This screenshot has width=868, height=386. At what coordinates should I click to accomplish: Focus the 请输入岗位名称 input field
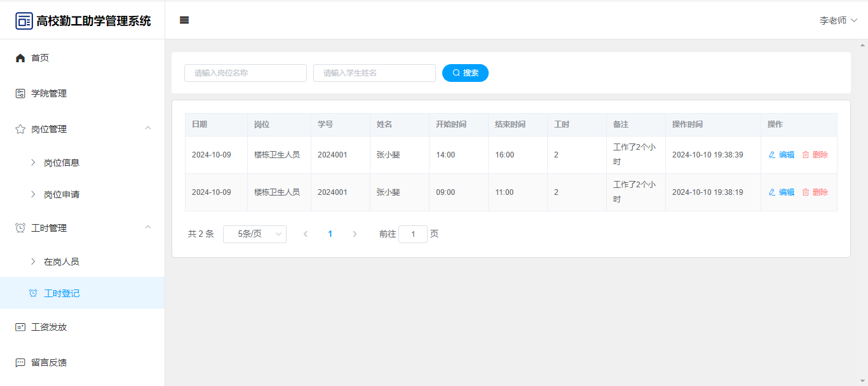point(245,73)
